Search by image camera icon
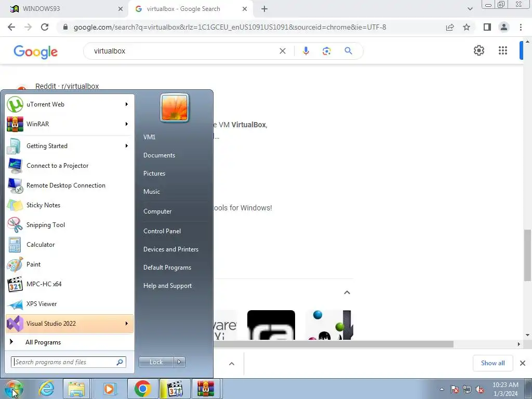532x399 pixels. point(326,51)
